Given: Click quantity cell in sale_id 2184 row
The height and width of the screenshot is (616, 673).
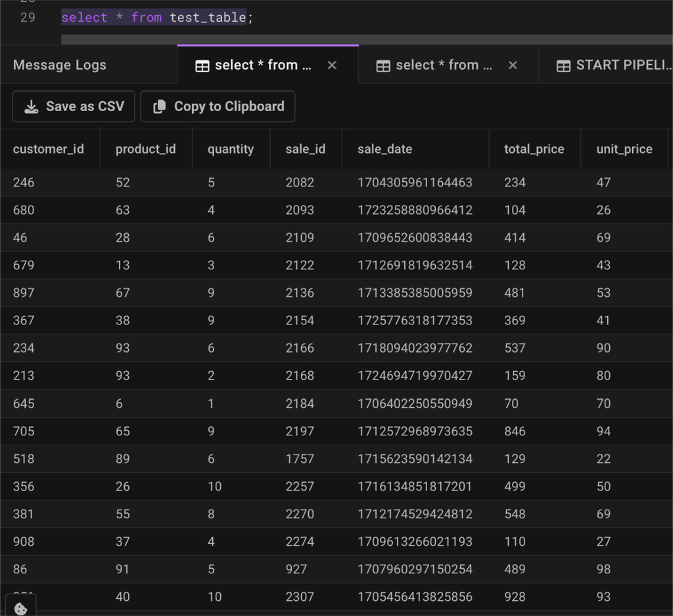Looking at the screenshot, I should pos(211,403).
